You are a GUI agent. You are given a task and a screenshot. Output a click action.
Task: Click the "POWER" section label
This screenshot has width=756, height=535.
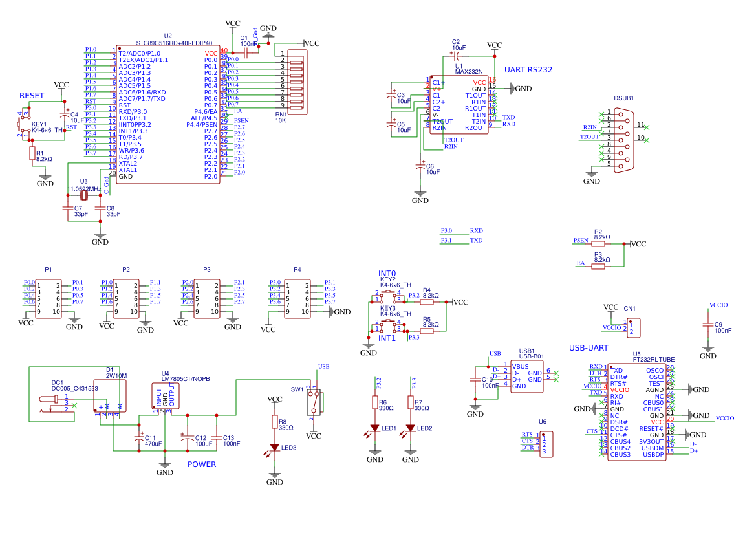pyautogui.click(x=202, y=464)
